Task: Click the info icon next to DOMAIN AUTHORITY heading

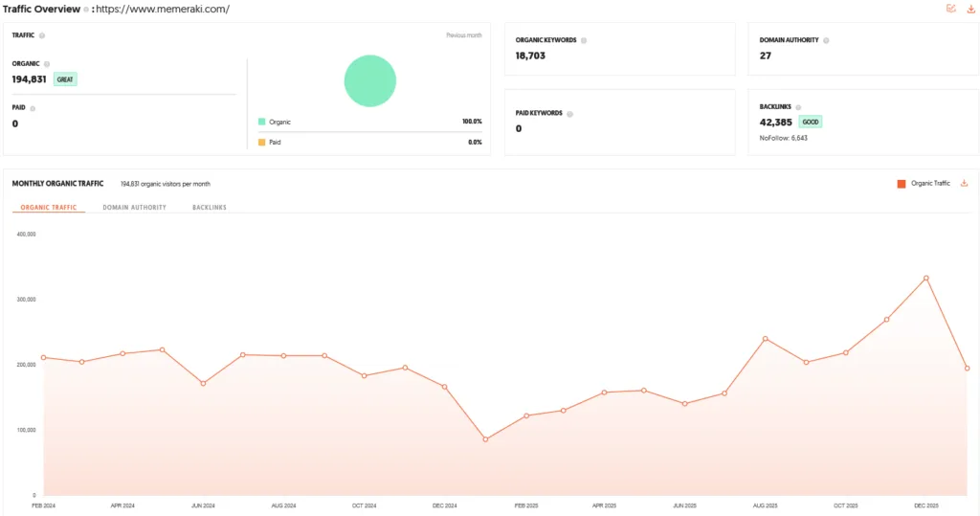Action: [826, 40]
